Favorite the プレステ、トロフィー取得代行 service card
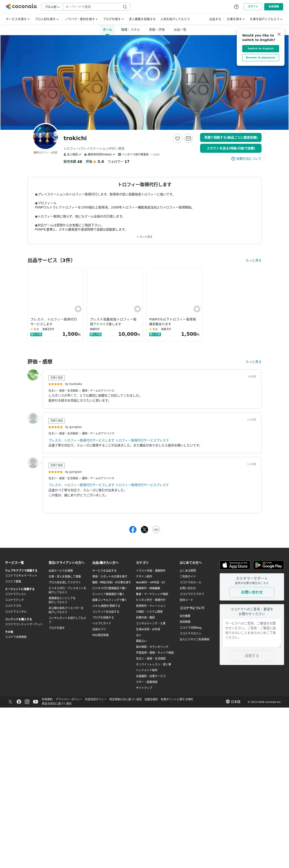Viewport: 289px width, 868px height. [78, 309]
